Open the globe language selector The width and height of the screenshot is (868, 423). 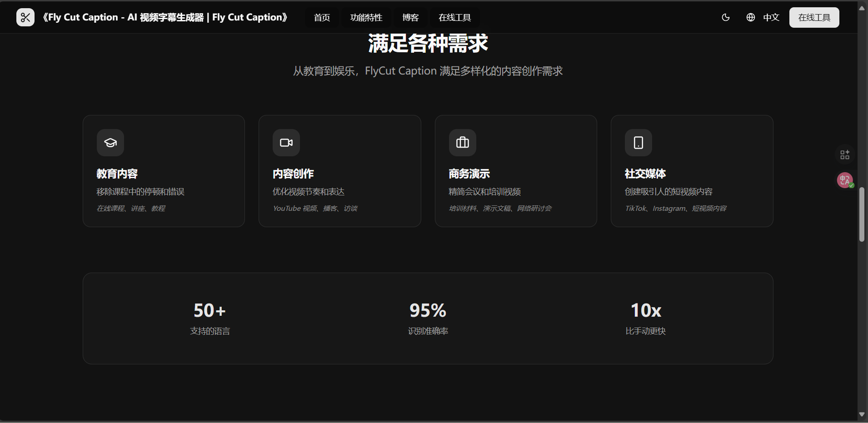coord(751,17)
